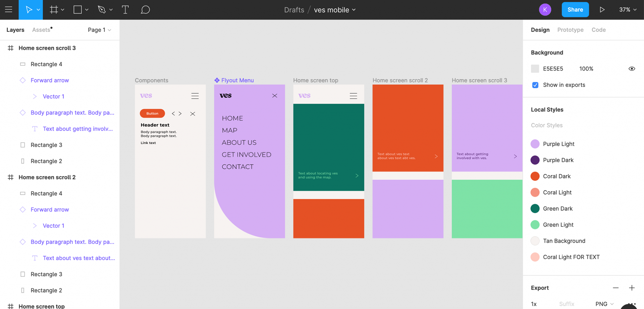Switch to the Code tab
The image size is (644, 309).
(x=598, y=30)
